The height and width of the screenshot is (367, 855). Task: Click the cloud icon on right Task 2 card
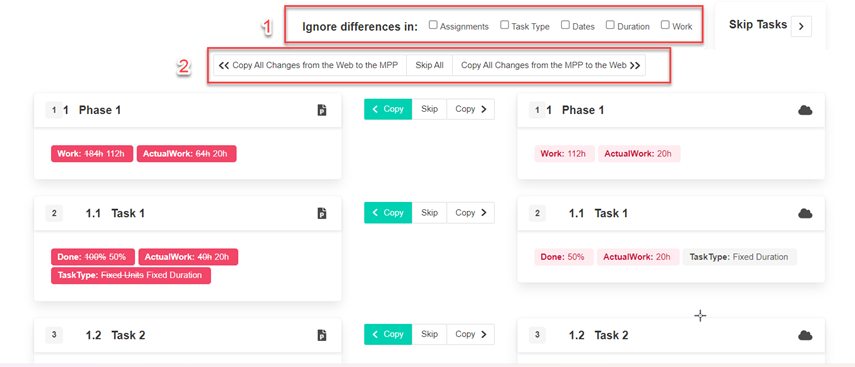click(805, 335)
